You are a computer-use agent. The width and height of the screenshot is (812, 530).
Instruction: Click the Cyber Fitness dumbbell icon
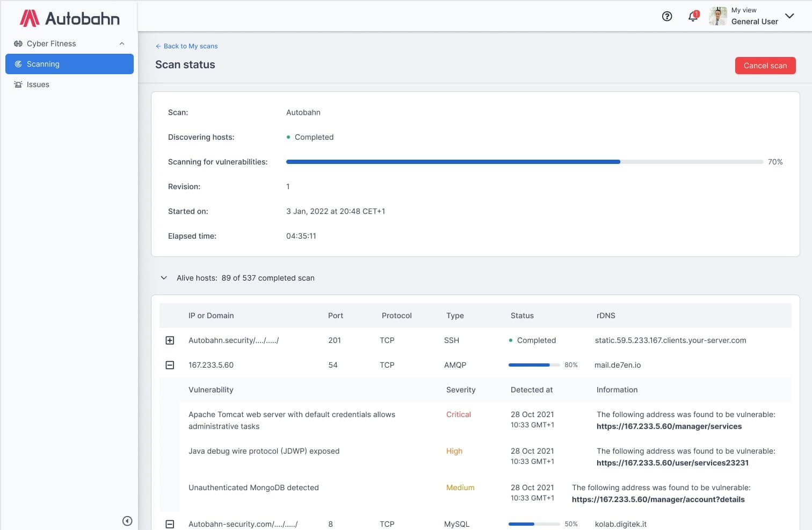tap(18, 44)
